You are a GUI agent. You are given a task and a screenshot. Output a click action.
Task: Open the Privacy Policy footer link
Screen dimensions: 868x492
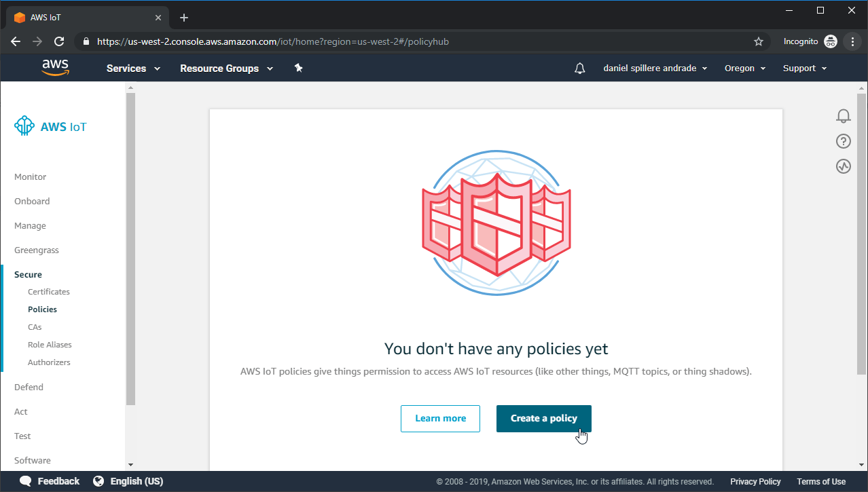755,482
